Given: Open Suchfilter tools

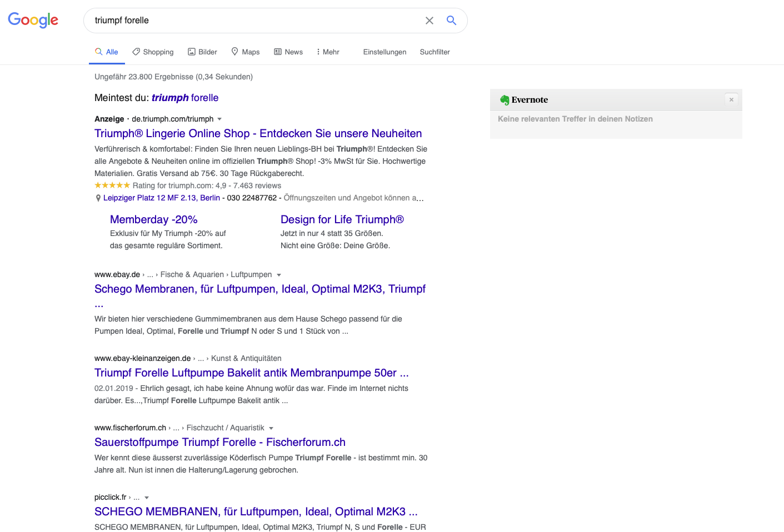Looking at the screenshot, I should click(x=435, y=52).
